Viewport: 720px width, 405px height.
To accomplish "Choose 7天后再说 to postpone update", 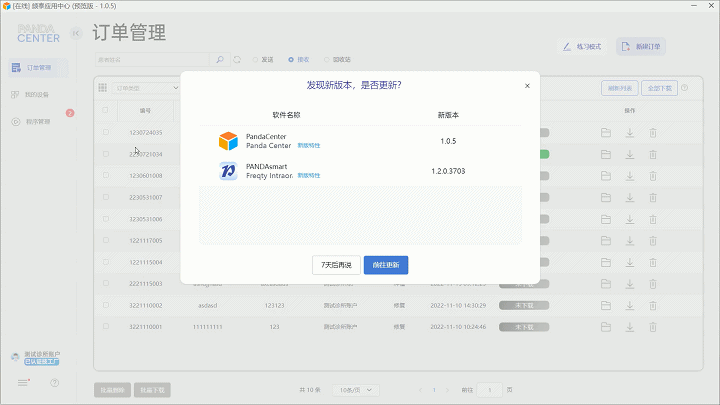I will pyautogui.click(x=336, y=265).
